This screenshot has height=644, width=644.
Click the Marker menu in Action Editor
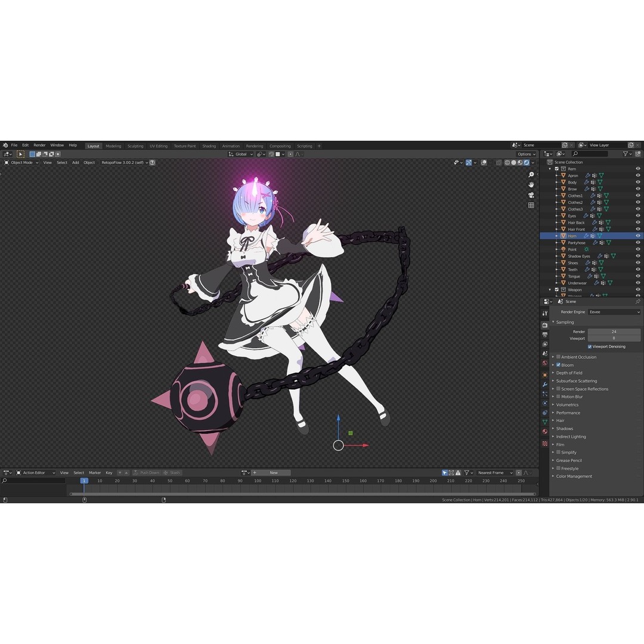95,473
